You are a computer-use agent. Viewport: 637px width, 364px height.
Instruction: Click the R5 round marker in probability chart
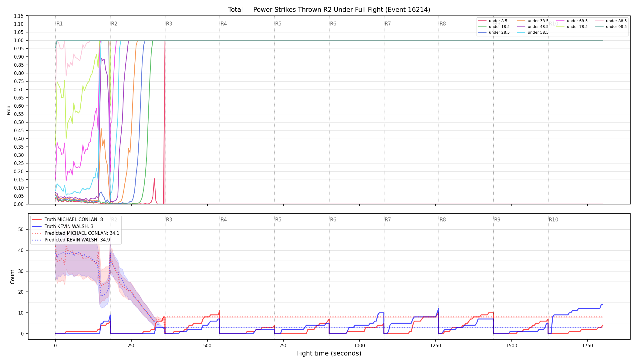tap(278, 24)
